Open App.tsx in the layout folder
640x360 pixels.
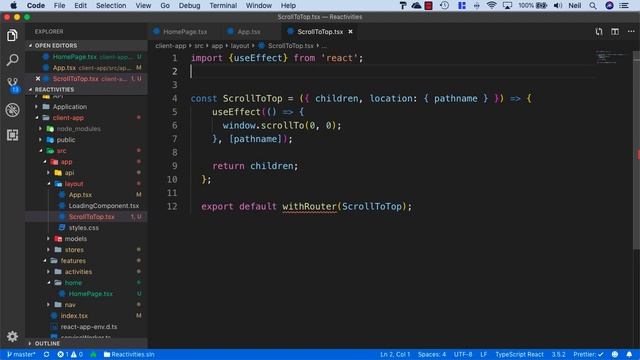[x=80, y=195]
